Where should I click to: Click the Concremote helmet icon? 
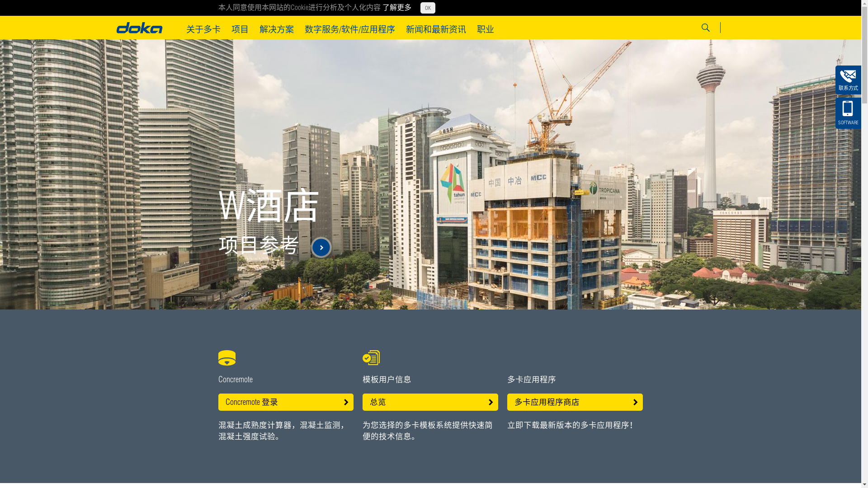(227, 358)
